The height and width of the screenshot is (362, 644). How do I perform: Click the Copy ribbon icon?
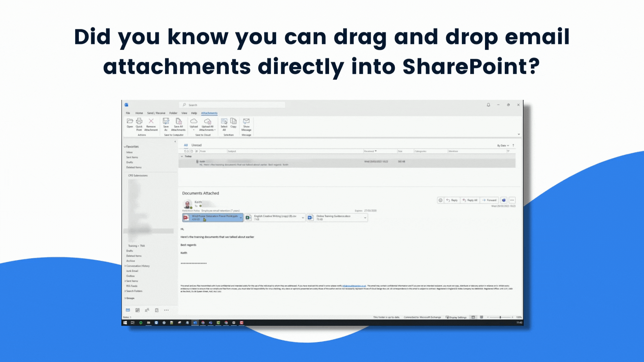(x=233, y=123)
